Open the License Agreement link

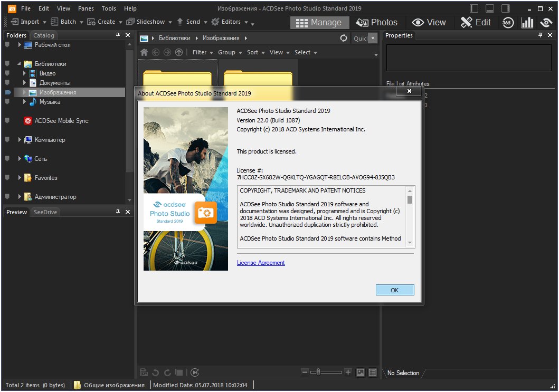261,263
